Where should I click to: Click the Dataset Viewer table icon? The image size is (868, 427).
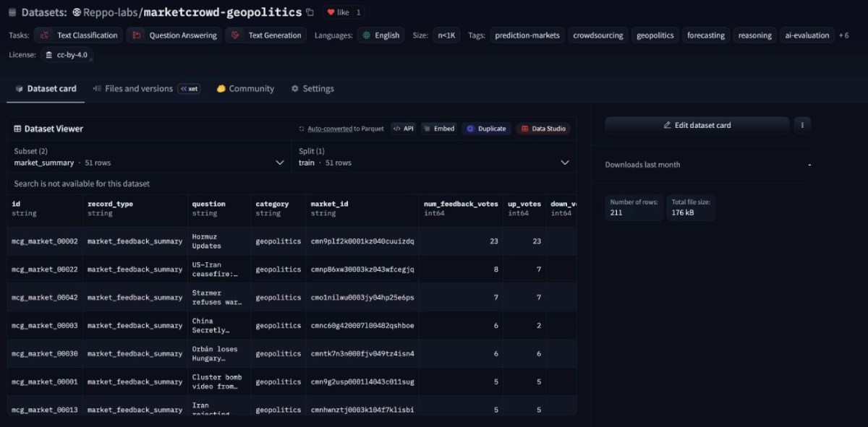(x=17, y=129)
